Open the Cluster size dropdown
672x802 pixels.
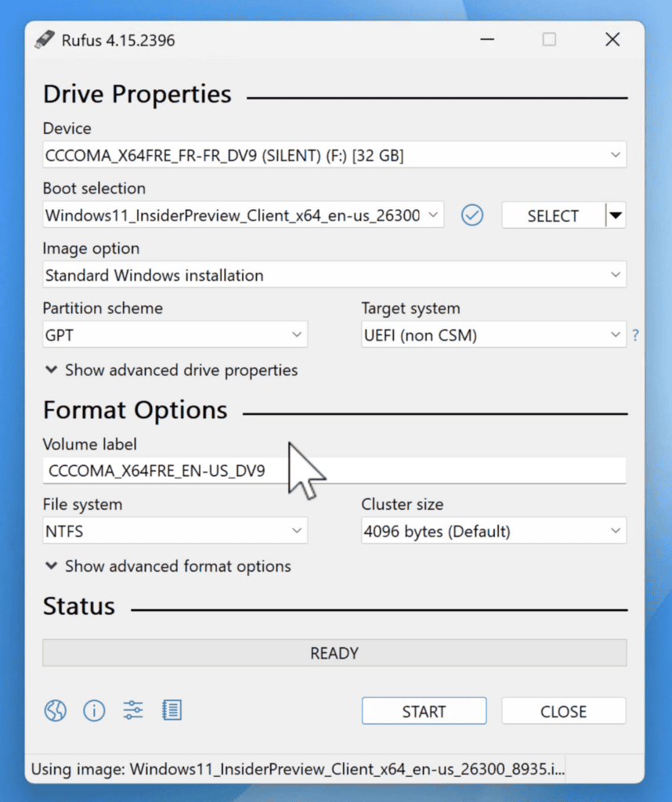(493, 531)
